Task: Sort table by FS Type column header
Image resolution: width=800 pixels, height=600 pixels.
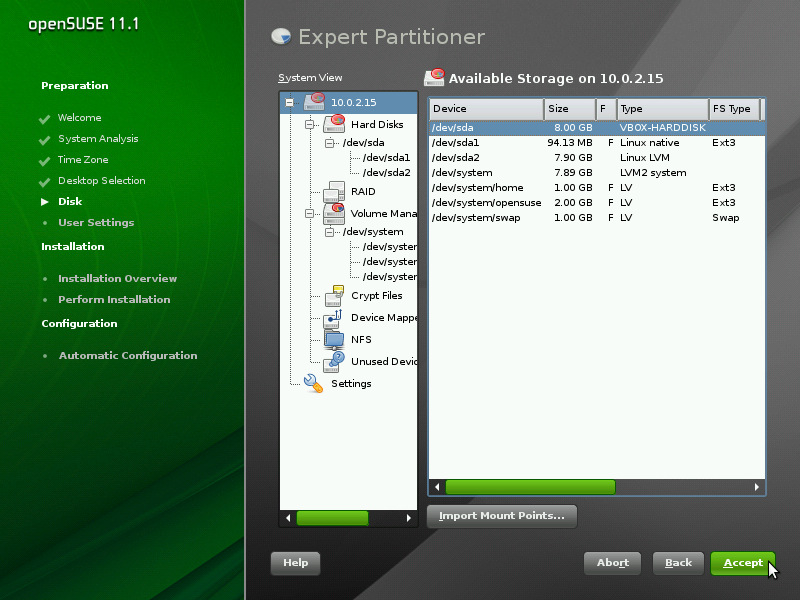Action: [x=735, y=109]
